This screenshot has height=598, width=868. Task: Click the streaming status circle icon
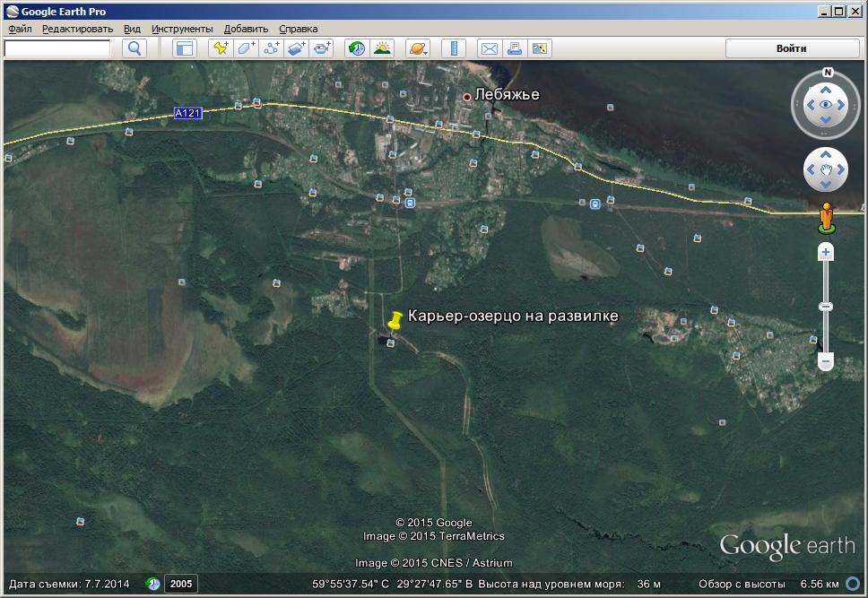(x=853, y=584)
